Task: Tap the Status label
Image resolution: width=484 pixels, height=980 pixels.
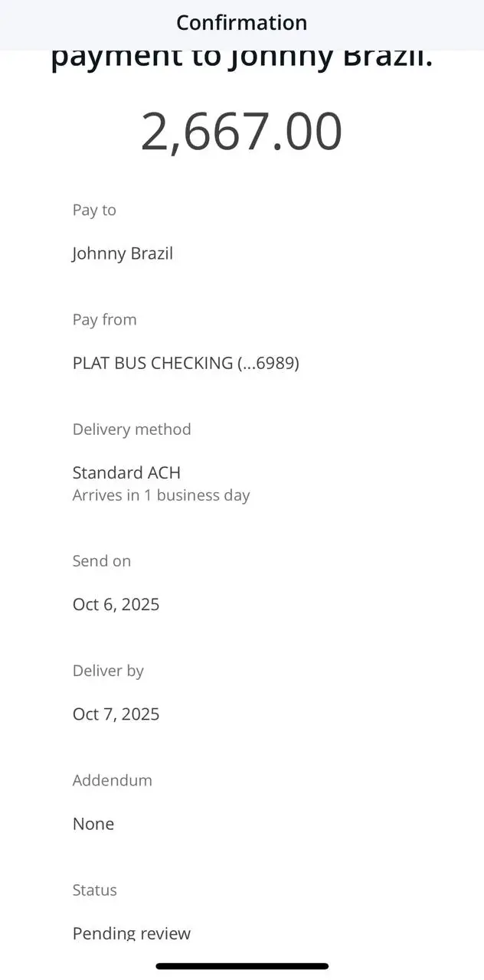Action: pyautogui.click(x=95, y=890)
